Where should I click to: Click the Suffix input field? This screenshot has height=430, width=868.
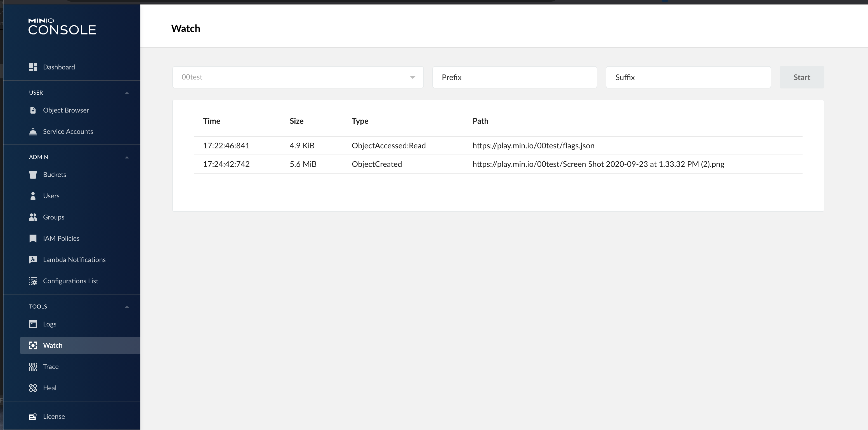(688, 77)
